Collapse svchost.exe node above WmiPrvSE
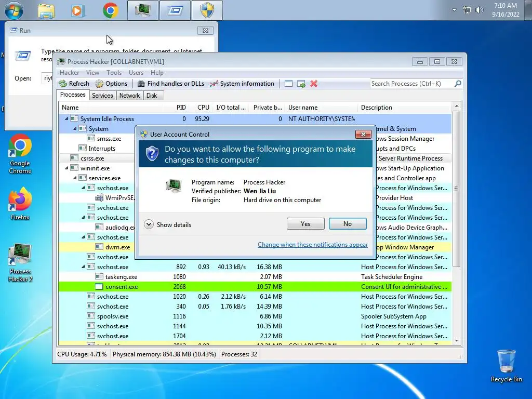 [83, 188]
